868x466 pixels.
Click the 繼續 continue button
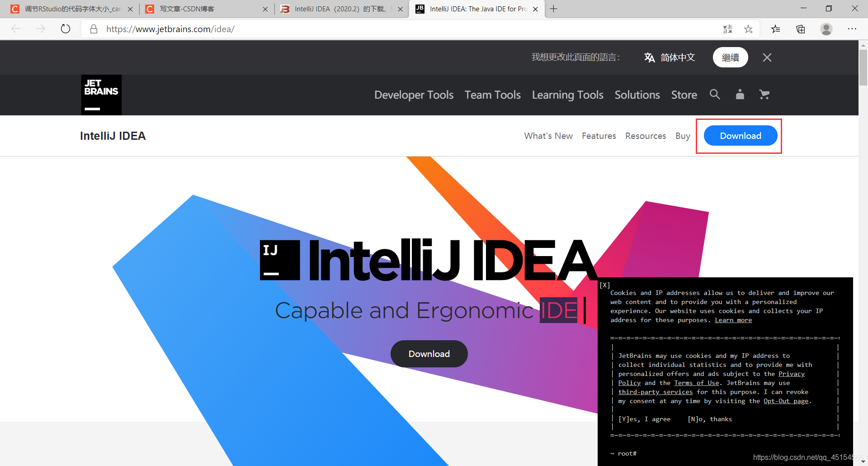pyautogui.click(x=730, y=57)
